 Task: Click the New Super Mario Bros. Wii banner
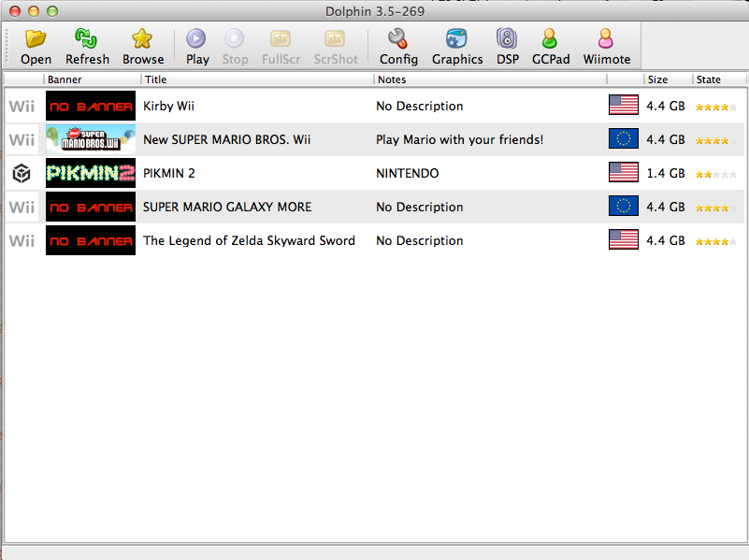(x=91, y=139)
